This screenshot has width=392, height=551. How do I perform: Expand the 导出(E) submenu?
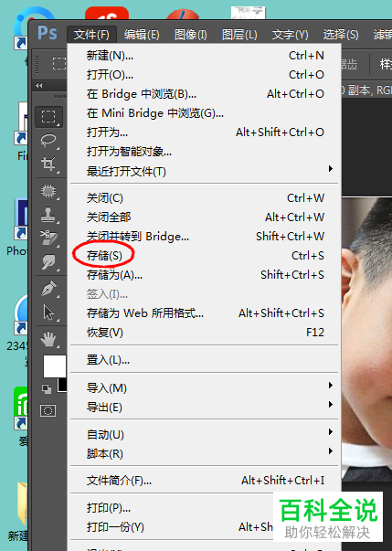click(x=205, y=408)
